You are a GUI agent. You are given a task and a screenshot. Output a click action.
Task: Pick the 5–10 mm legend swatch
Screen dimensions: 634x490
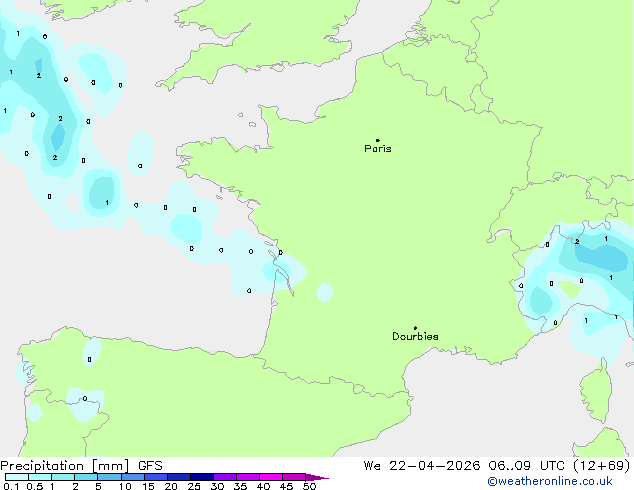[x=109, y=477]
